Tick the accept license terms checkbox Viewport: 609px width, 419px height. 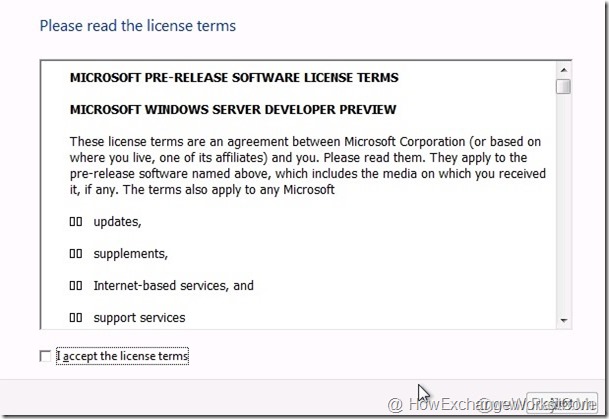pos(44,356)
